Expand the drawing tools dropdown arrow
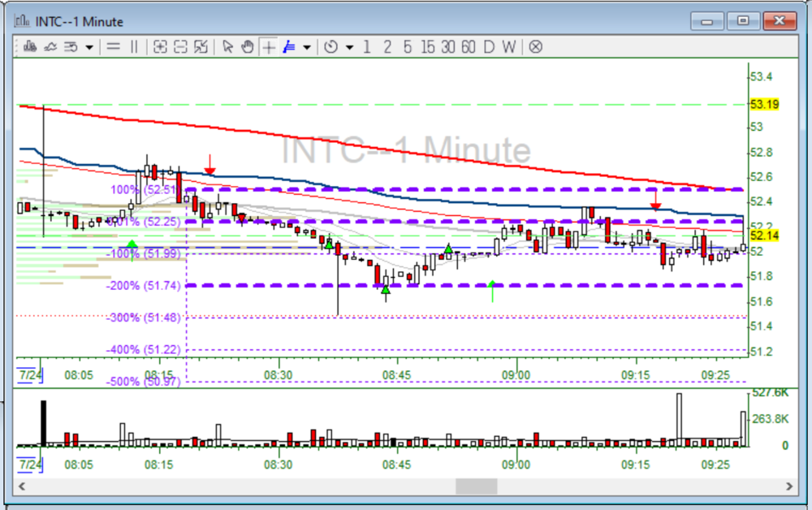Viewport: 812px width, 510px height. [306, 47]
